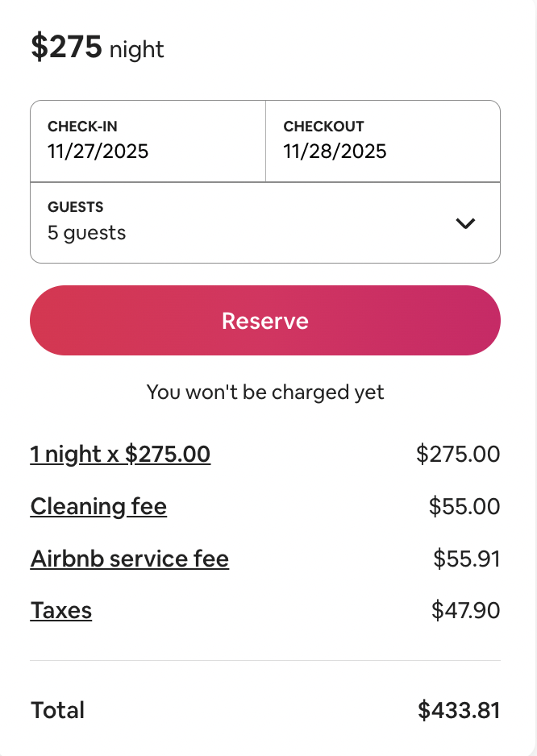This screenshot has height=756, width=537.
Task: Click the 11/27/2025 check-in date
Action: point(98,152)
